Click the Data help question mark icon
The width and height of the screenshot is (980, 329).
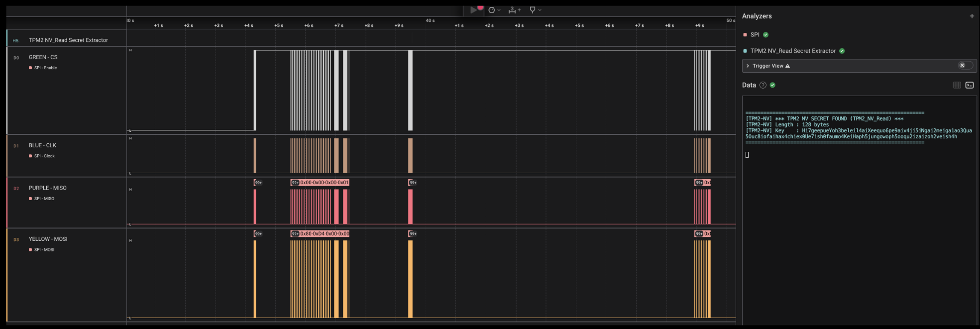tap(763, 85)
